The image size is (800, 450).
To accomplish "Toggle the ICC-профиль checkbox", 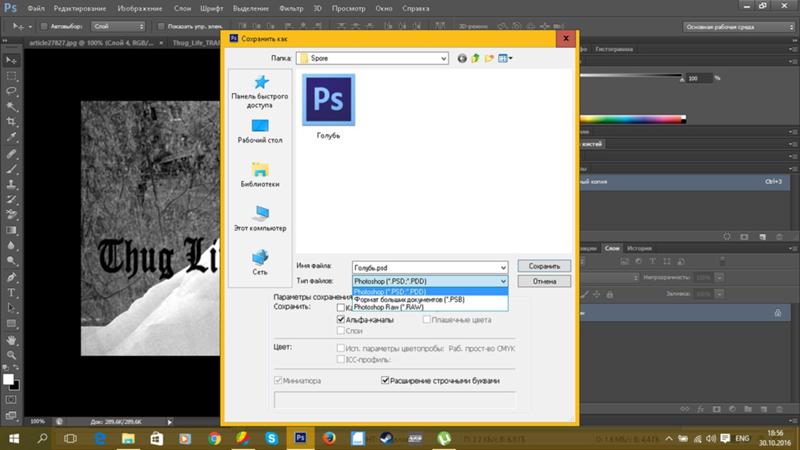I will click(341, 359).
